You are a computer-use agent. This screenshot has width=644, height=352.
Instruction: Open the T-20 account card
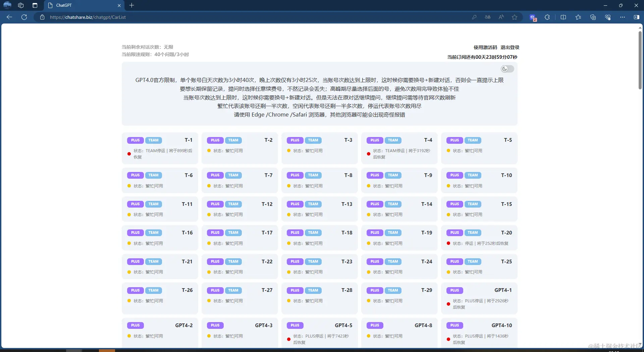point(479,238)
